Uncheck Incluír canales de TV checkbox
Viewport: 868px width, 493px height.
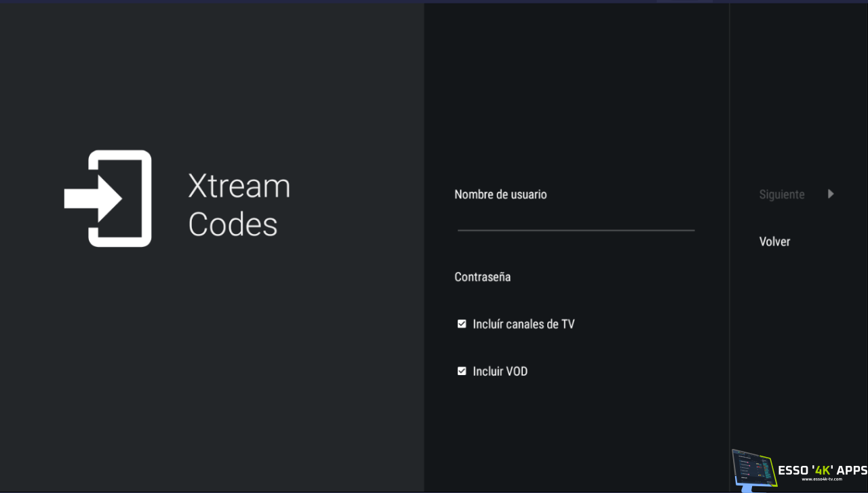pos(462,324)
